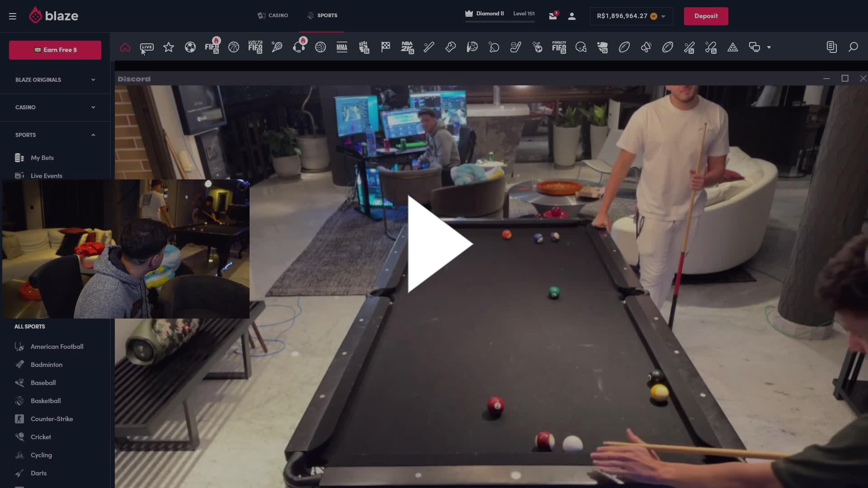Open the snooker sport icon
The image size is (868, 488).
pyautogui.click(x=733, y=47)
